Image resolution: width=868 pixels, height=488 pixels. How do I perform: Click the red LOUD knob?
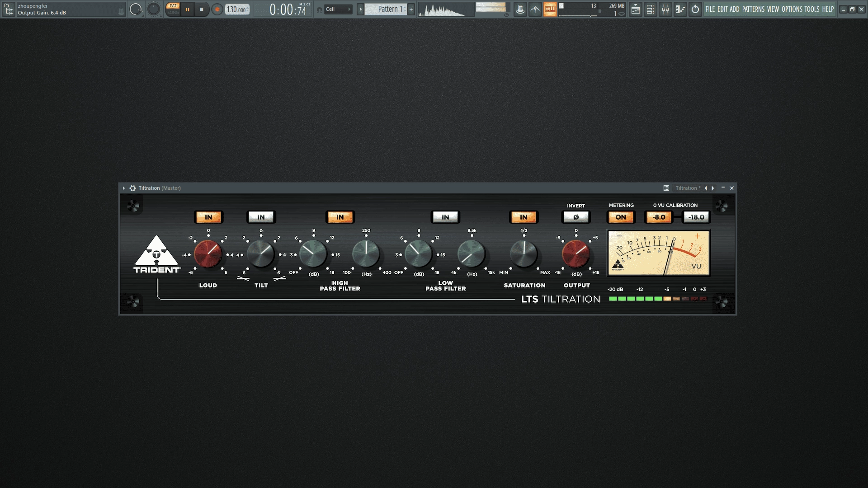[208, 254]
